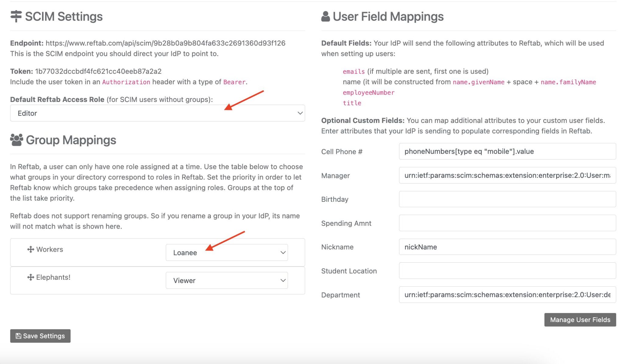Click the Manage User Fields button

[x=580, y=320]
